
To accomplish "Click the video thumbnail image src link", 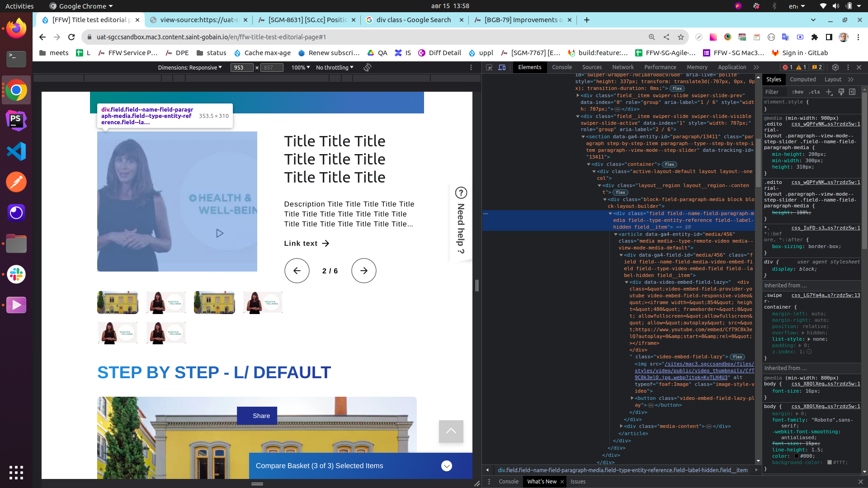I will coord(694,371).
